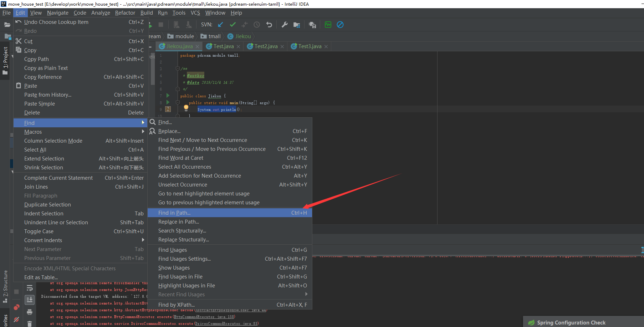
Task: Close the Test2.java tab
Action: click(282, 47)
